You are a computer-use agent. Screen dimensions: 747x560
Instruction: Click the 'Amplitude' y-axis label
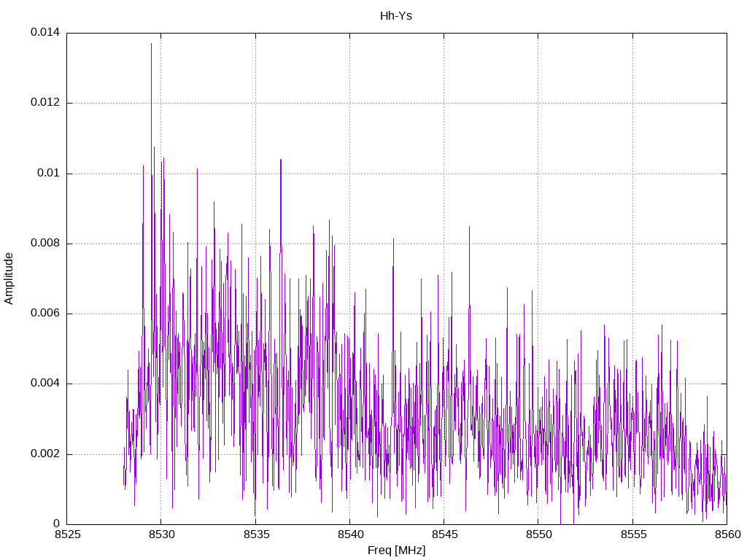(9, 279)
